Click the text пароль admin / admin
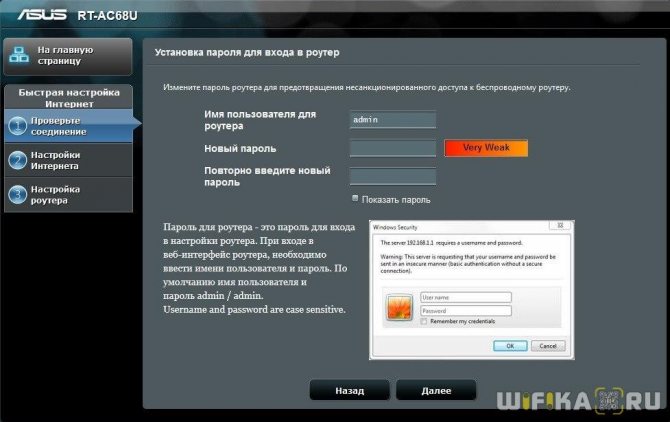Screen dimensions: 670x422 pyautogui.click(x=213, y=296)
